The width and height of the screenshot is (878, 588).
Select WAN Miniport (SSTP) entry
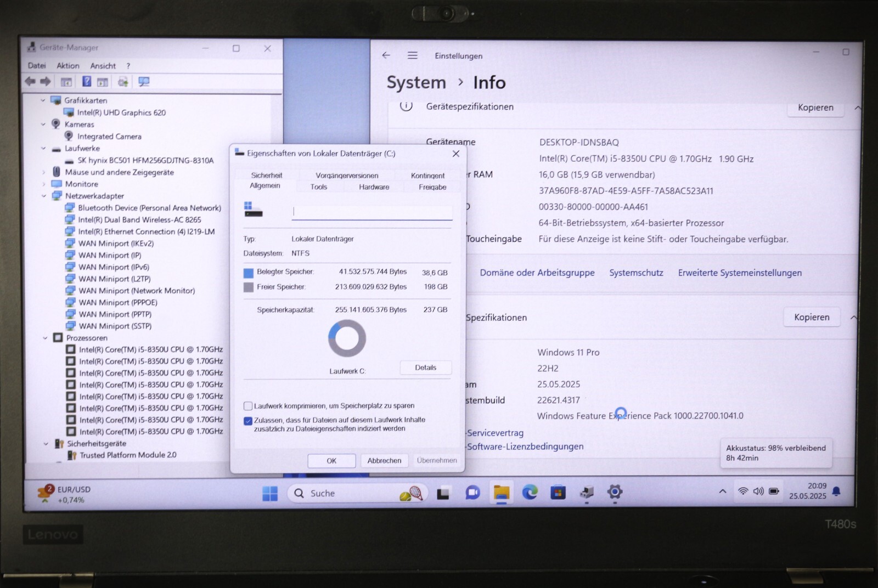pyautogui.click(x=115, y=326)
